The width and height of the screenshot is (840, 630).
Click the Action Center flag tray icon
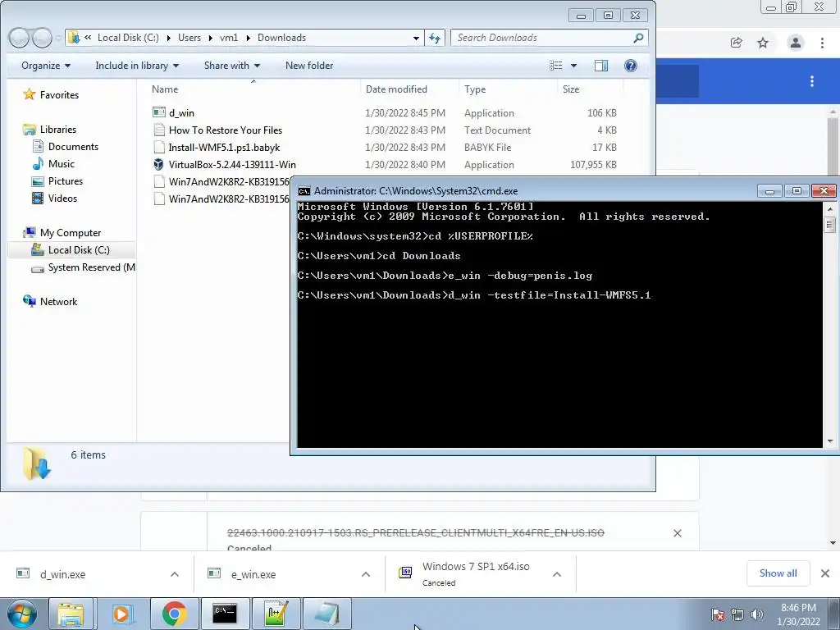point(718,614)
